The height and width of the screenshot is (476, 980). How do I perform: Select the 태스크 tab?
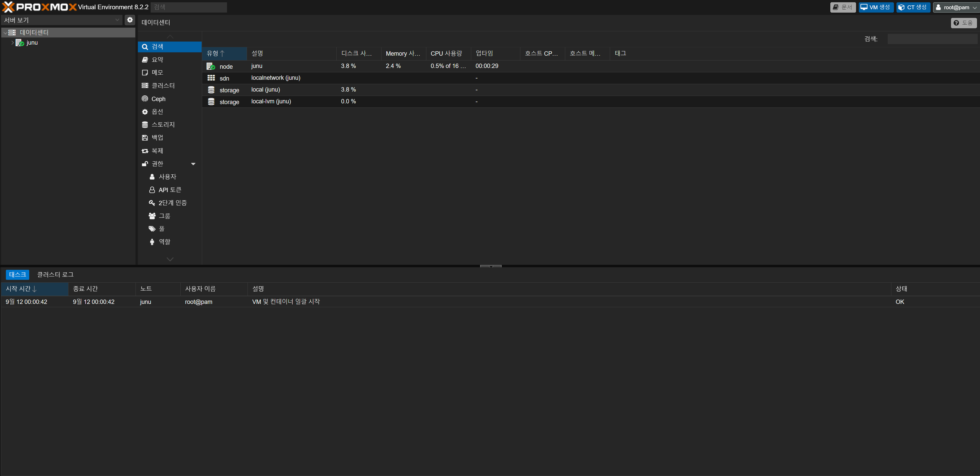coord(17,275)
